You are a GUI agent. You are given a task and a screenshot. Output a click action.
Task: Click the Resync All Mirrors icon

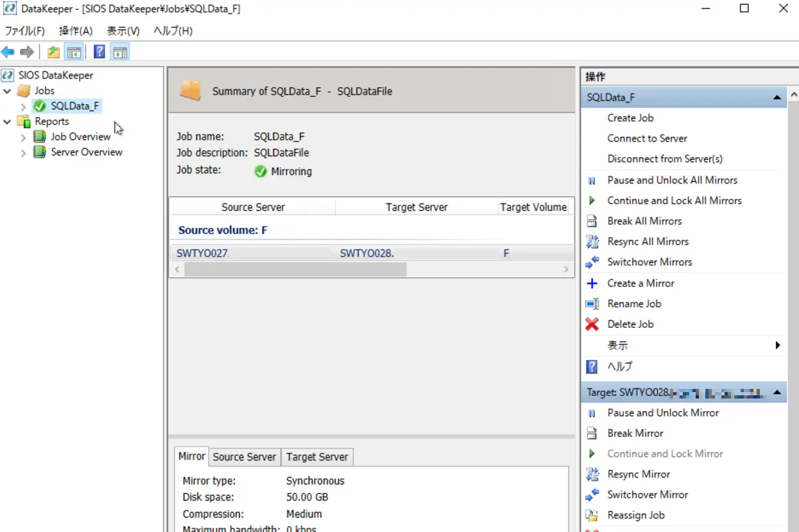(592, 242)
